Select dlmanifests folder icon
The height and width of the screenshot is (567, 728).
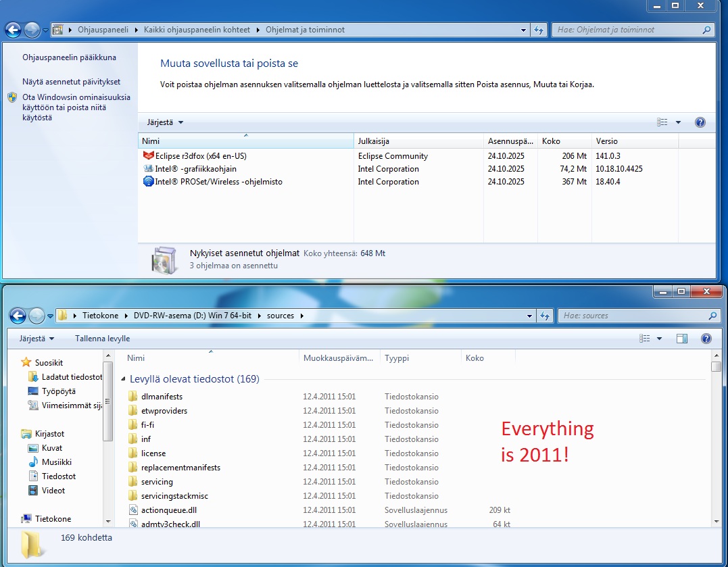[132, 396]
